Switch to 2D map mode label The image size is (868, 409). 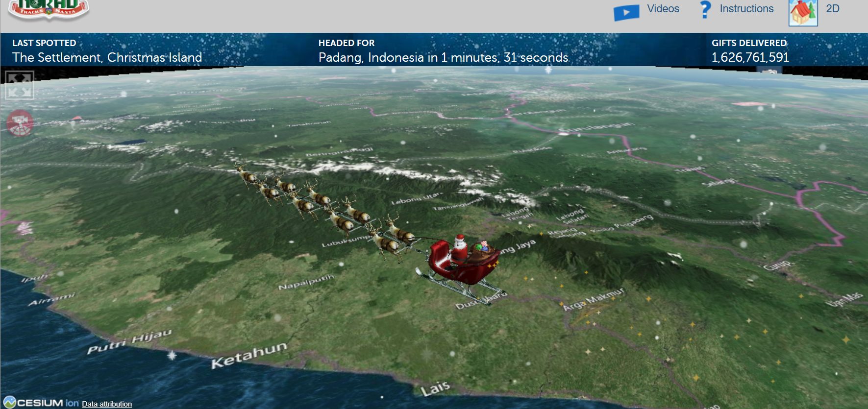832,9
